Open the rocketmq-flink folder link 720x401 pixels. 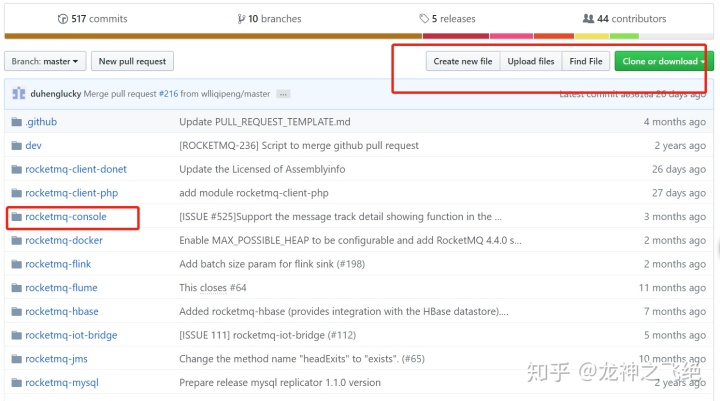[x=58, y=264]
